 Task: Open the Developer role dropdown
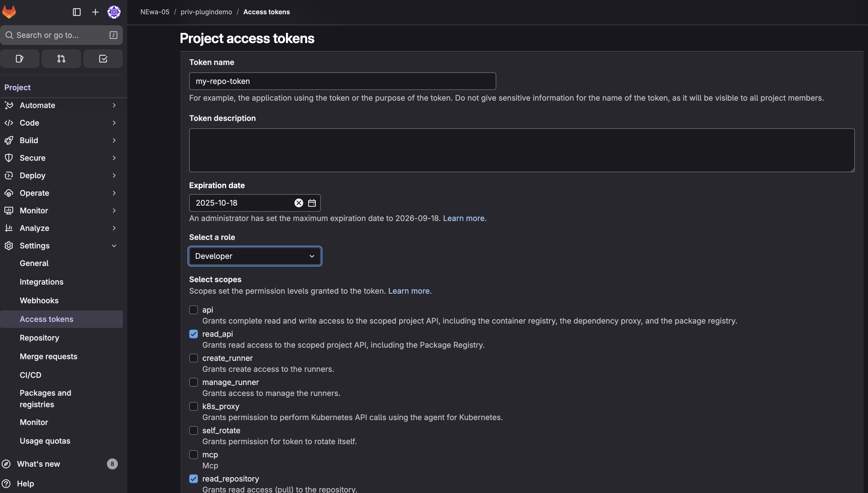[x=255, y=256]
